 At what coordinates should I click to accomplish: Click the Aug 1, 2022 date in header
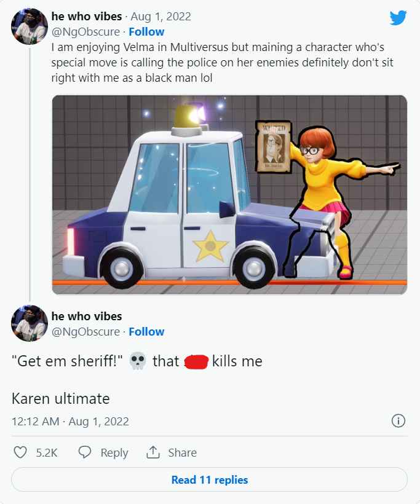160,17
